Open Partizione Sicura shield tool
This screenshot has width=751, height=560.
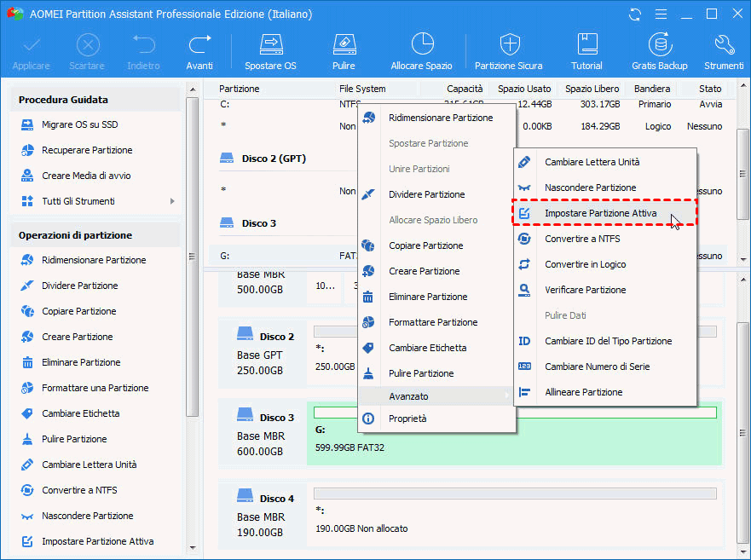(508, 51)
